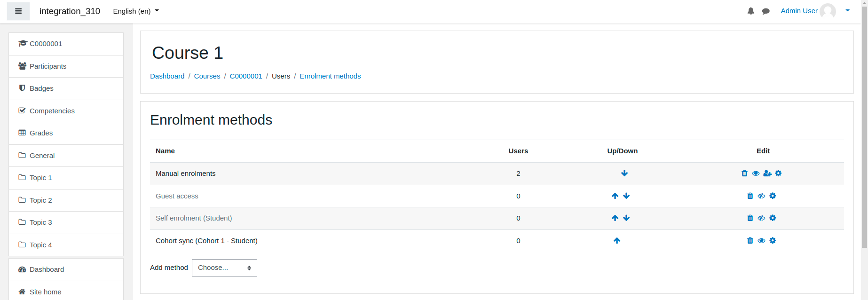
Task: Open the Courses breadcrumb link
Action: pyautogui.click(x=207, y=76)
